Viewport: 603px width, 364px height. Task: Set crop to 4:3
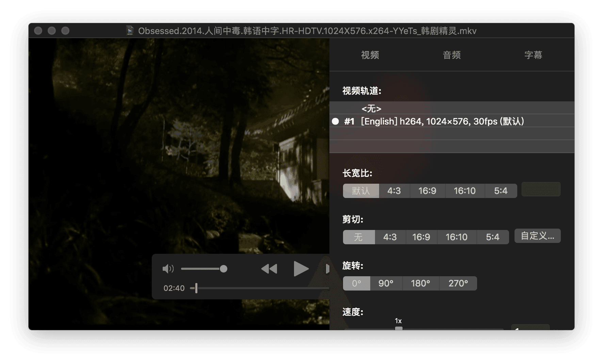click(390, 237)
